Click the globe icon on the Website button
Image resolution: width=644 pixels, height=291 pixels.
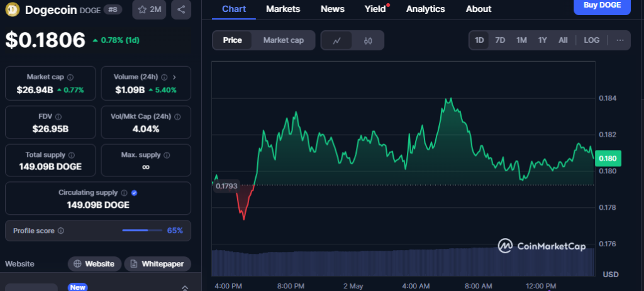point(77,264)
